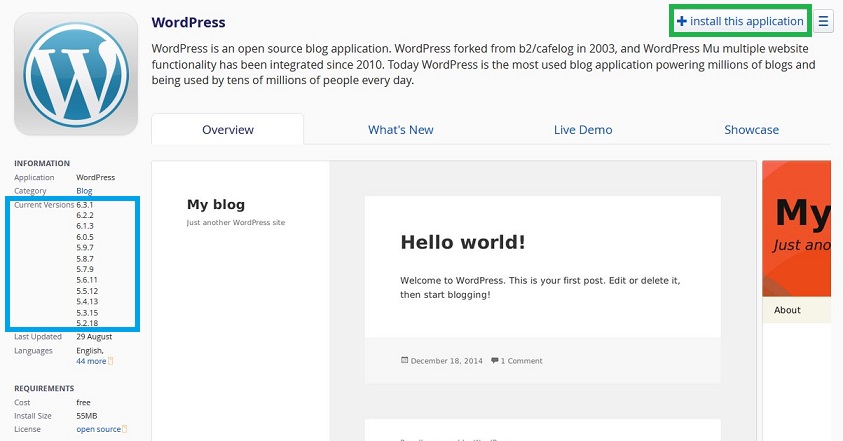This screenshot has width=843, height=441.
Task: Open the Blog category link
Action: coord(85,190)
